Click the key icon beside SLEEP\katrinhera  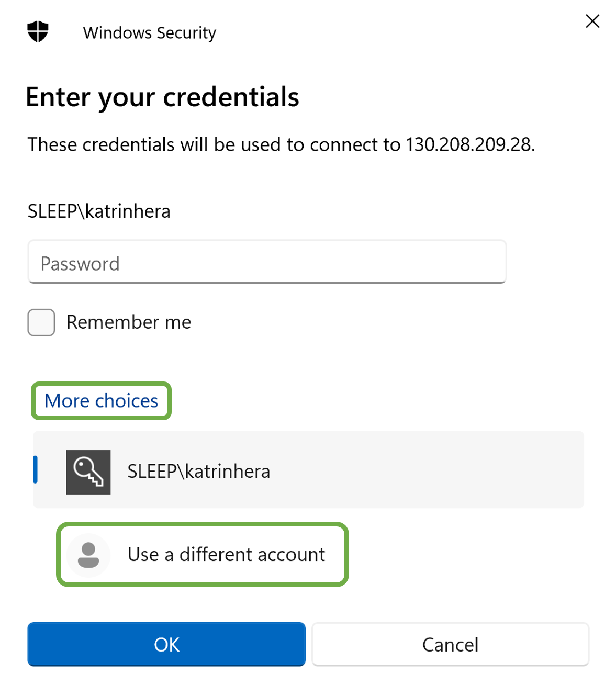(x=88, y=472)
